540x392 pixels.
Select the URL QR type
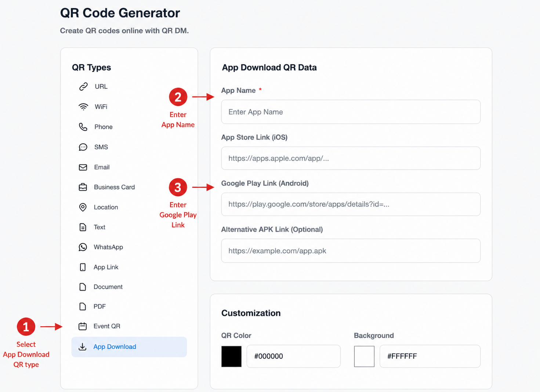click(x=129, y=87)
